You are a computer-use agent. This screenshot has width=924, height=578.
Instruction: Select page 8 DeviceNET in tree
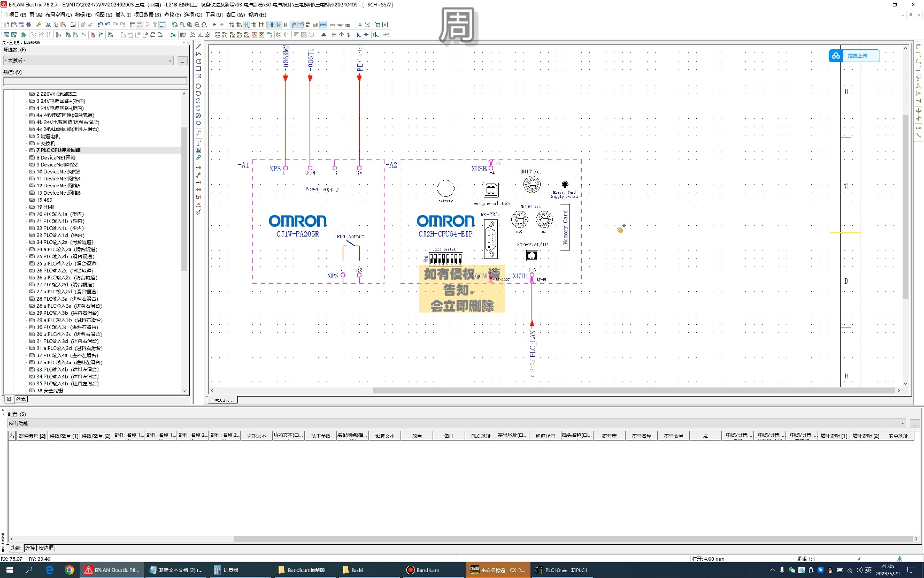tap(56, 157)
